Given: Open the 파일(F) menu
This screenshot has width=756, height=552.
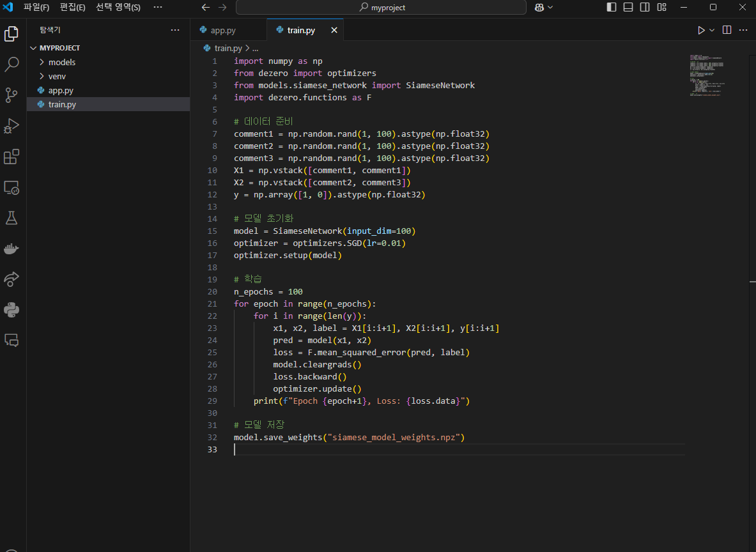Looking at the screenshot, I should (x=36, y=7).
